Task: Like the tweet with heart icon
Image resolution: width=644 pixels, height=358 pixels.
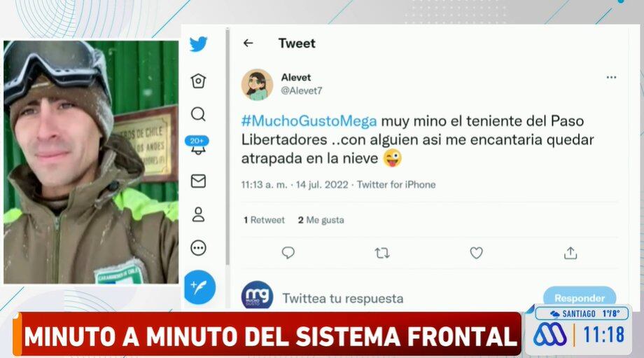Action: point(476,252)
